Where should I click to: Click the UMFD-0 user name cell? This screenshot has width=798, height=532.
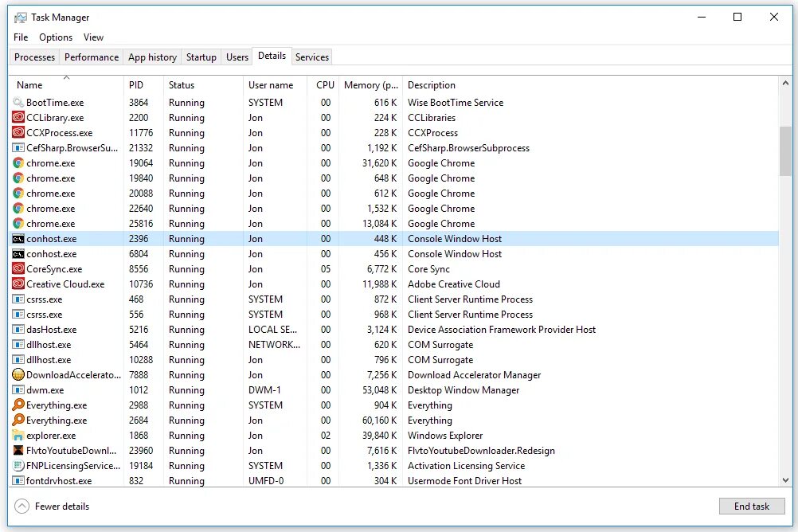[266, 480]
